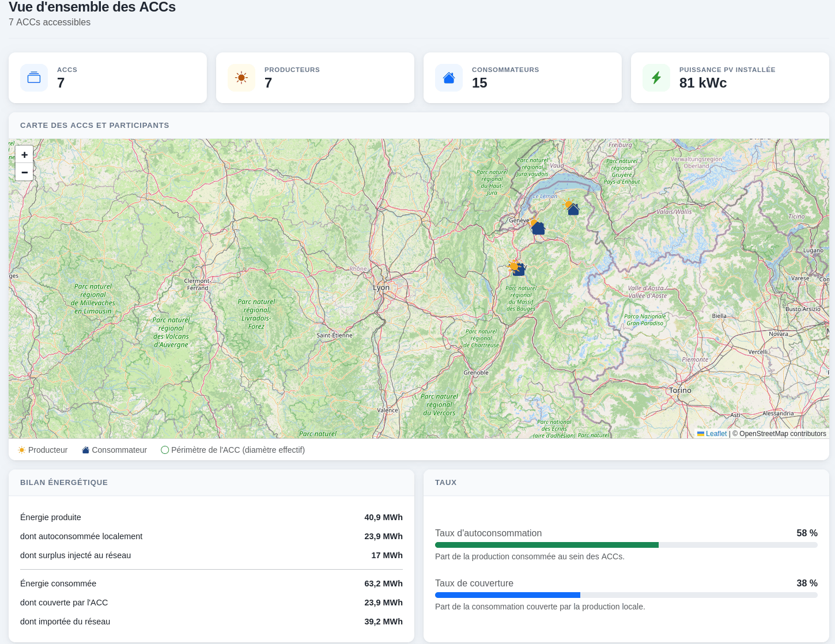Click the '81 kWc' installed power value
This screenshot has width=835, height=644.
pyautogui.click(x=703, y=83)
